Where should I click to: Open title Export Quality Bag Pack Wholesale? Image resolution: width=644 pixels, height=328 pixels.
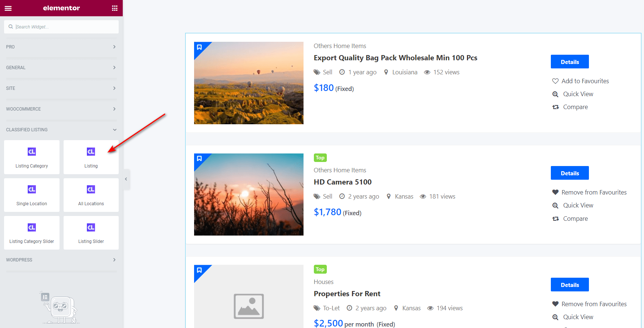pyautogui.click(x=396, y=58)
